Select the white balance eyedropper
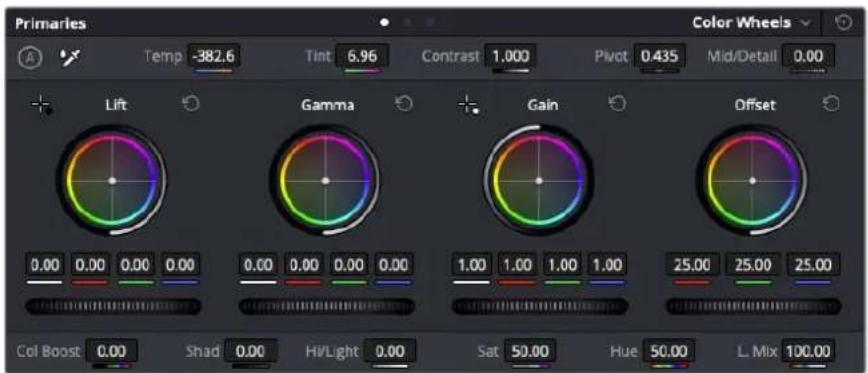Screen dimensions: 868x373 tap(70, 57)
